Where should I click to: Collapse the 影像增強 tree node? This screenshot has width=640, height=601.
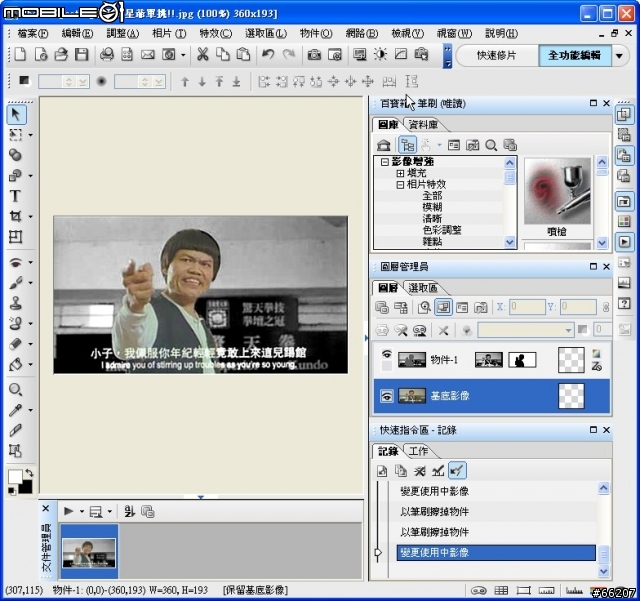[x=384, y=162]
